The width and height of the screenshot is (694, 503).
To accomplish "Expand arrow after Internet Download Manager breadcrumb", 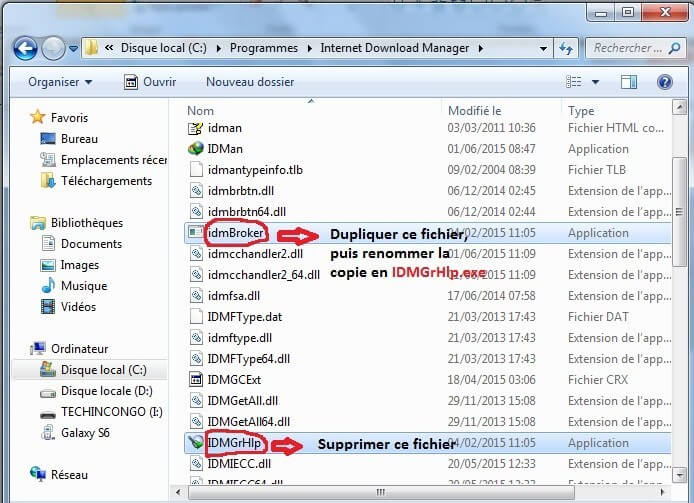I will pyautogui.click(x=481, y=48).
